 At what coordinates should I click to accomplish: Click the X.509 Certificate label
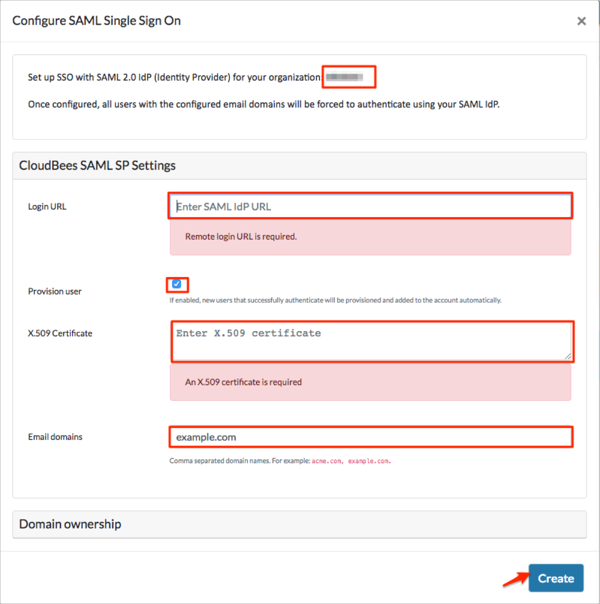tap(60, 333)
